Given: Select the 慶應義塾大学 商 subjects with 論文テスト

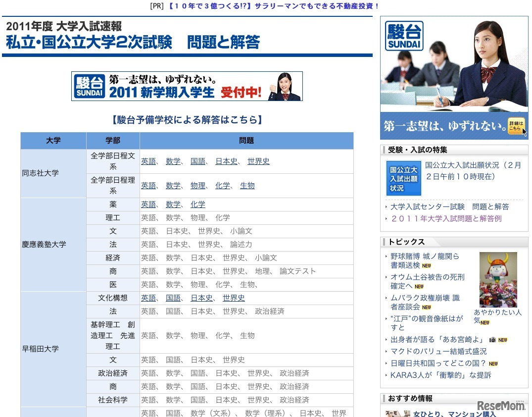Looking at the screenshot, I should pyautogui.click(x=246, y=271).
